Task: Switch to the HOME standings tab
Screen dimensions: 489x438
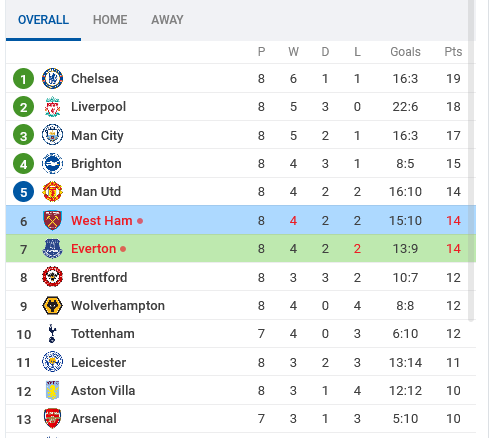Action: tap(110, 20)
